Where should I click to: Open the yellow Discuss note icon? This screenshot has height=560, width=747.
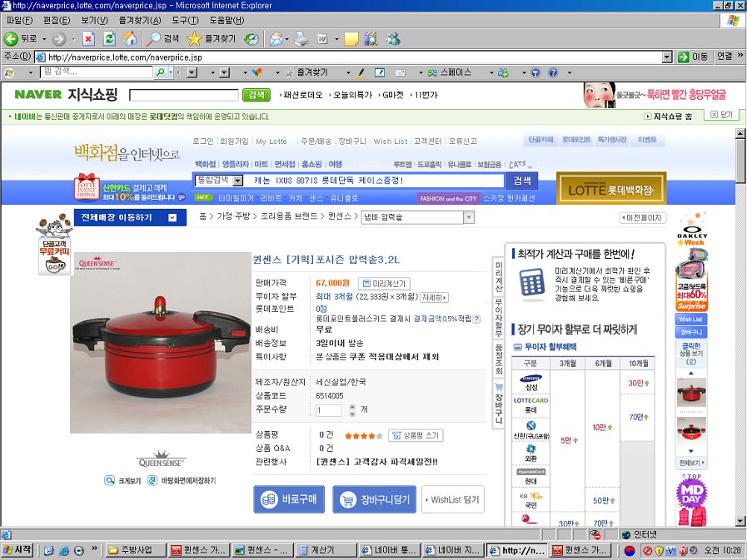[x=351, y=39]
